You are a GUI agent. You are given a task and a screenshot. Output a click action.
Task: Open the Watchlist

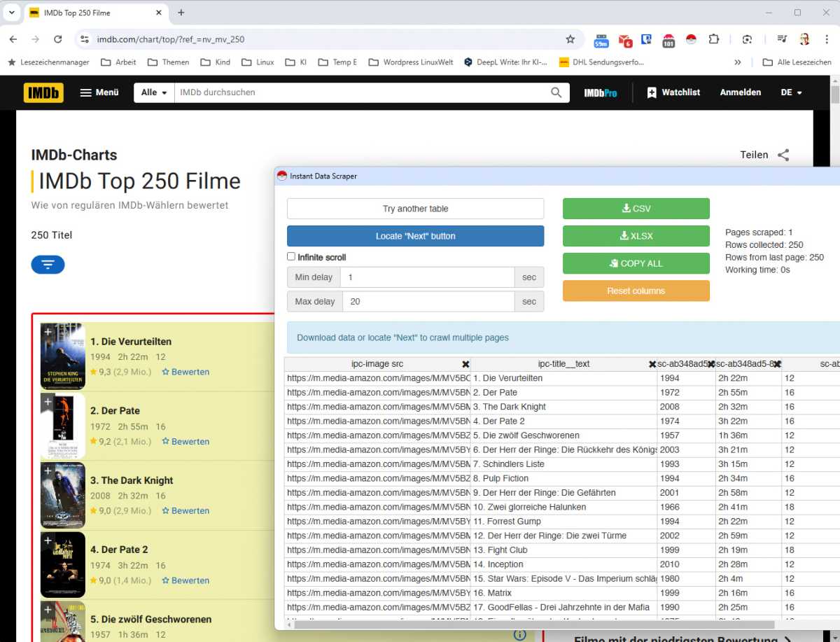[673, 92]
